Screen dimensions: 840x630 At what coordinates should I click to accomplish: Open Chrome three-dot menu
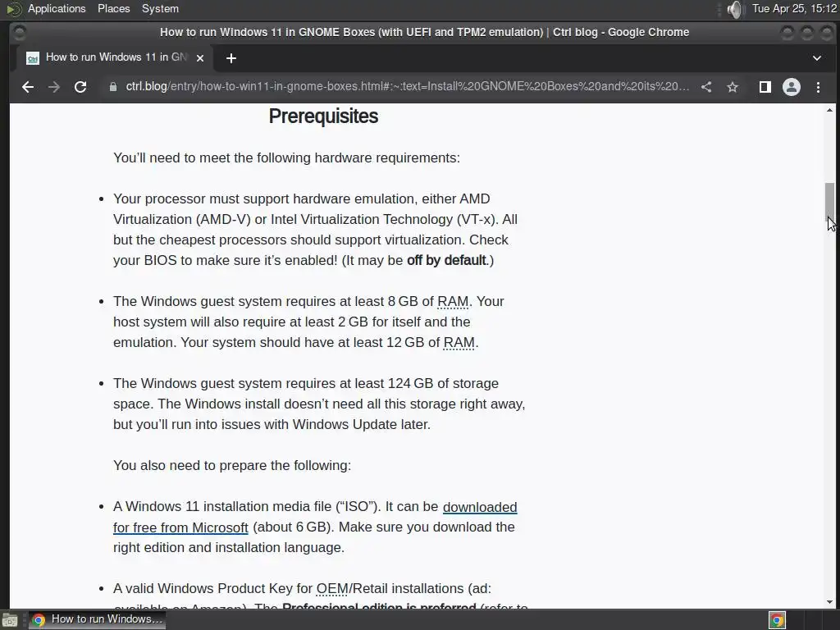click(818, 87)
